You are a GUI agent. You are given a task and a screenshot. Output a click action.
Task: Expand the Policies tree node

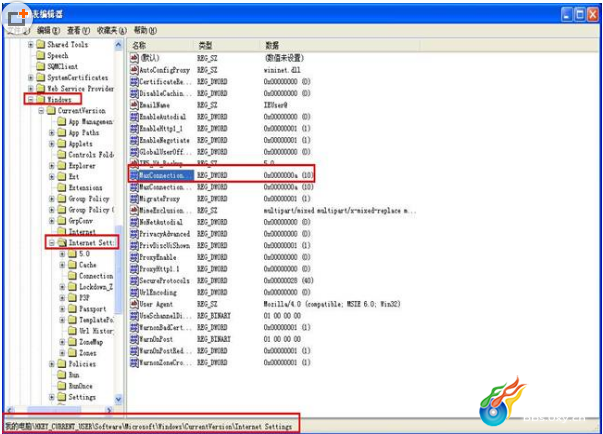52,364
